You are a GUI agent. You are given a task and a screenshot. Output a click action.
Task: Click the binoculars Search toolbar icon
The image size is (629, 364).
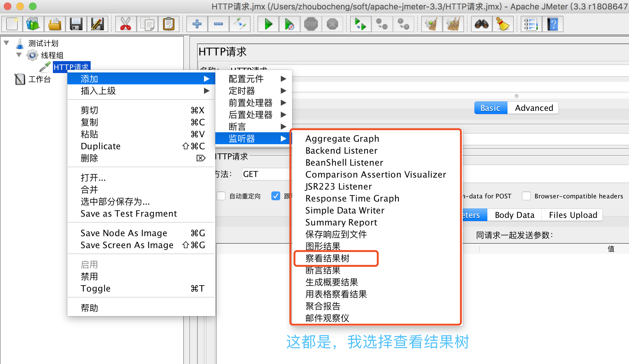pyautogui.click(x=481, y=24)
